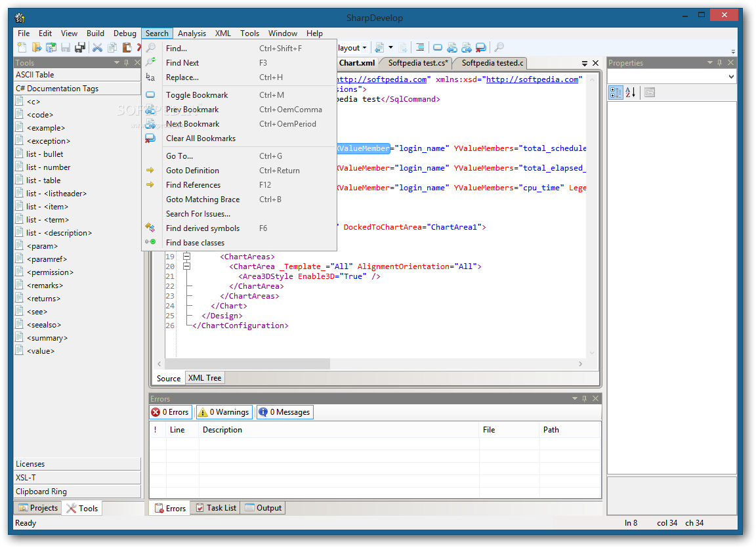Screen dimensions: 756x548
Task: Open the Errors panel options dropdown arrow
Action: pos(575,398)
